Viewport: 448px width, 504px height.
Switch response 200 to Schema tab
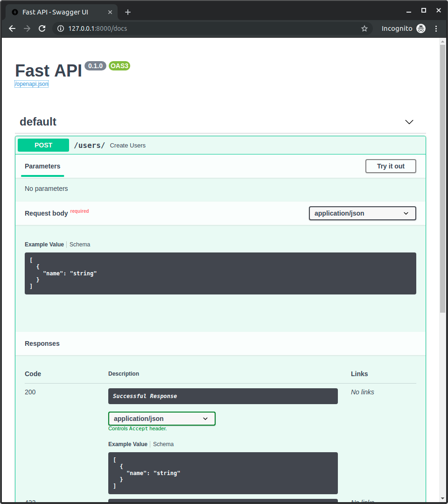163,444
